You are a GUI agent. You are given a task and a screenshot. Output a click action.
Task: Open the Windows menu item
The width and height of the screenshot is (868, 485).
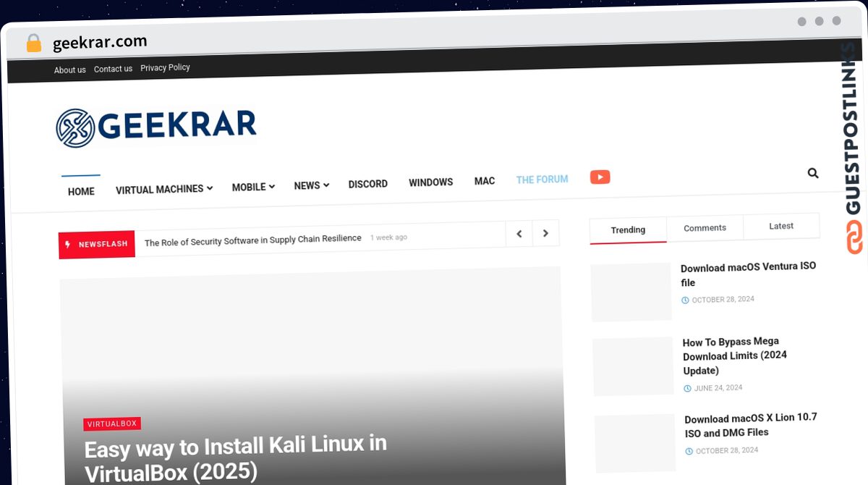click(431, 182)
